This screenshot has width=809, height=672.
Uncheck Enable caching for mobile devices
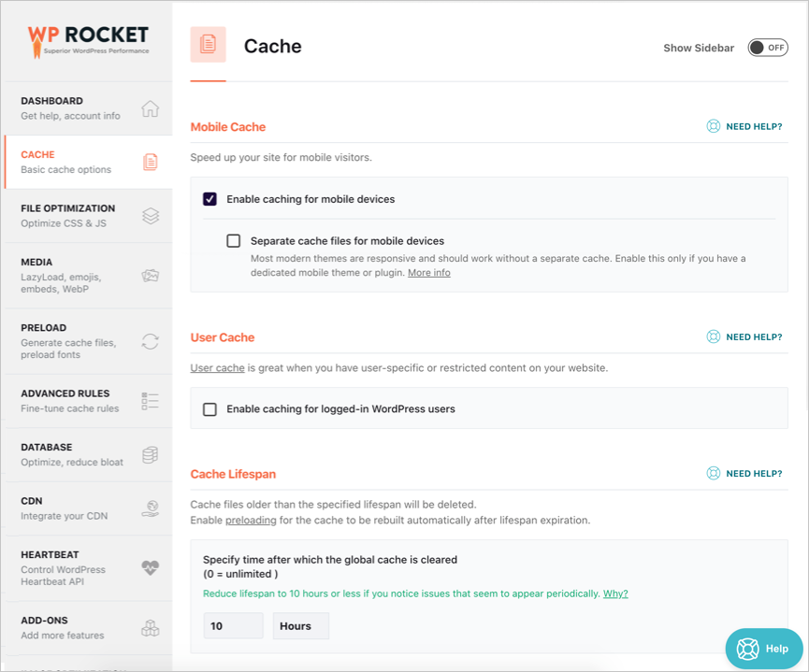[x=209, y=199]
